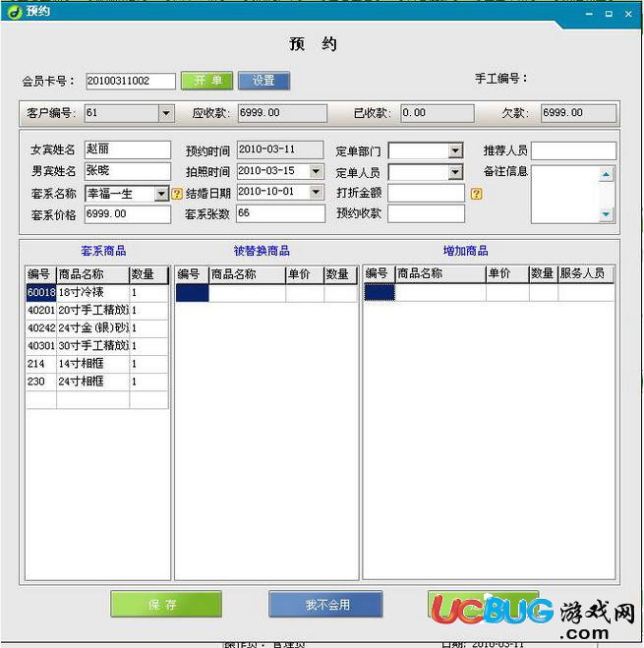
Task: Click the 预约时间 field
Action: [280, 149]
